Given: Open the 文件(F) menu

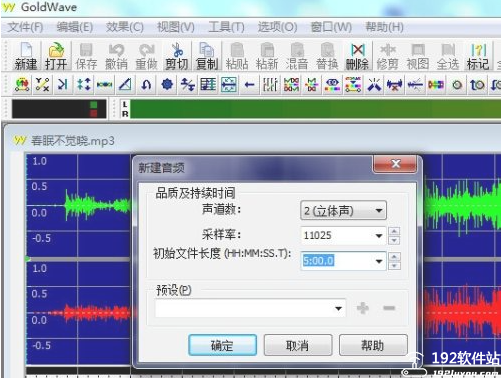Looking at the screenshot, I should tap(25, 27).
